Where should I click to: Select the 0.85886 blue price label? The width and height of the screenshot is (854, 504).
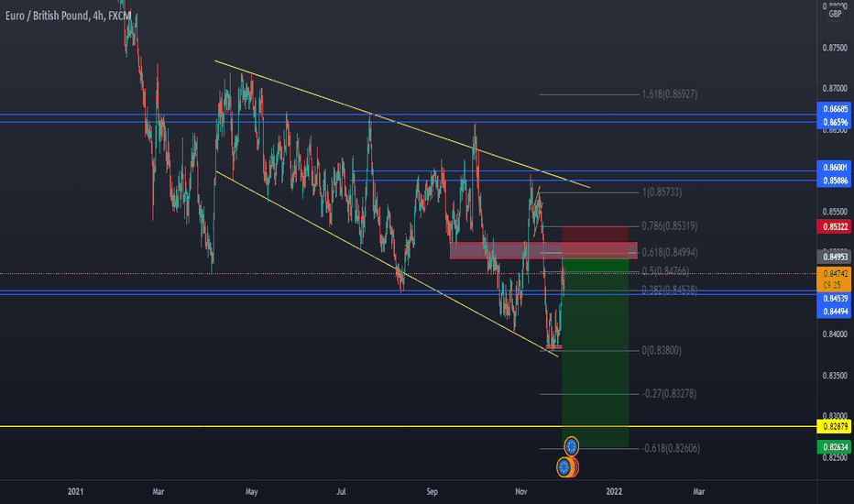pyautogui.click(x=835, y=181)
